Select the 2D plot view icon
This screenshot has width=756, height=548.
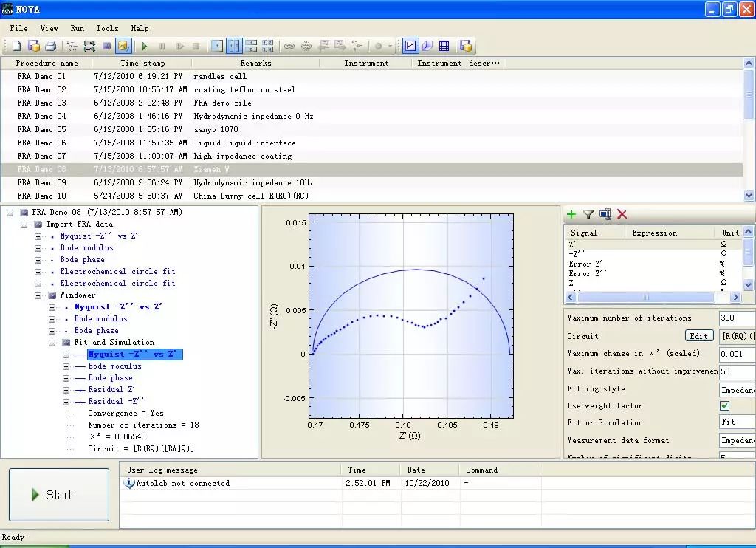410,46
